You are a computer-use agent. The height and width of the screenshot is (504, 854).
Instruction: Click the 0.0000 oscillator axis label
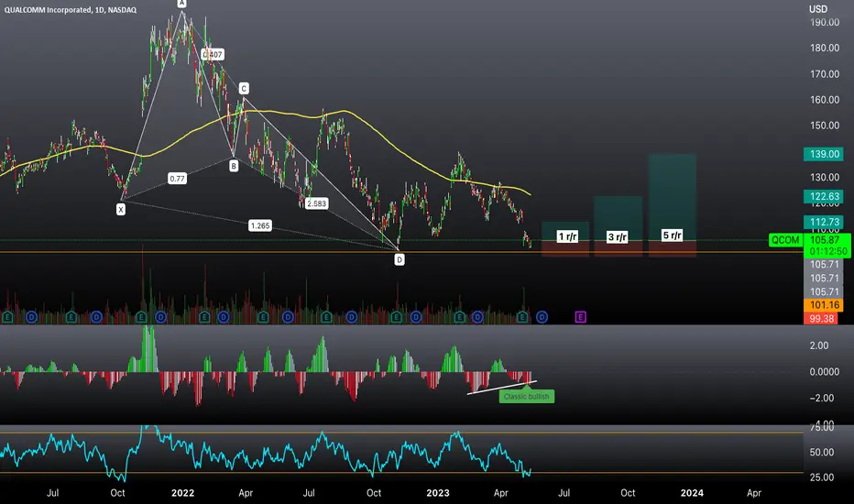pyautogui.click(x=824, y=372)
